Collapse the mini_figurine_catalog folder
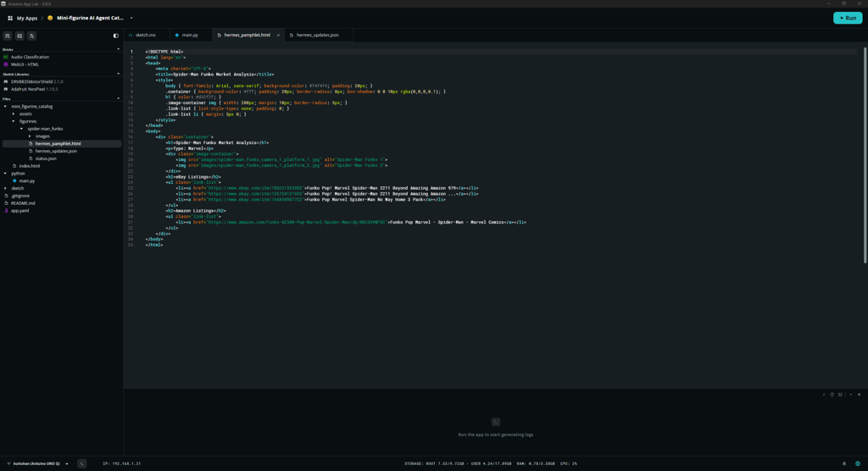868x471 pixels. 6,106
